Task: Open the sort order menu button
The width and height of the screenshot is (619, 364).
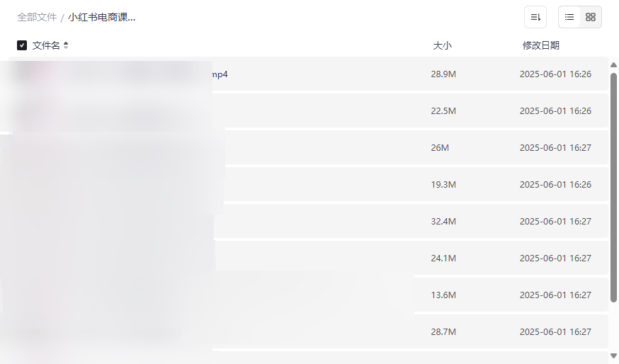Action: tap(535, 17)
